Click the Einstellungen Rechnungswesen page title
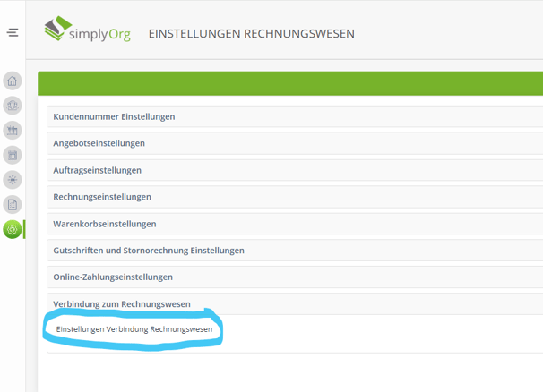 point(251,34)
